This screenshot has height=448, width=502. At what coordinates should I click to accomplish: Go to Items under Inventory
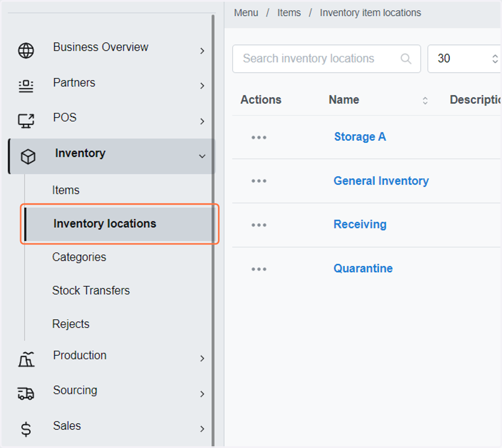pyautogui.click(x=66, y=190)
